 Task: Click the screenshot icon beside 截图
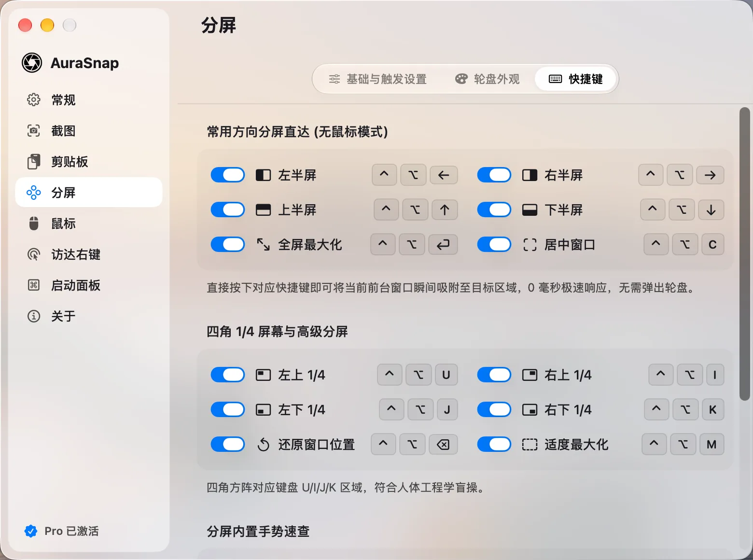pos(34,131)
